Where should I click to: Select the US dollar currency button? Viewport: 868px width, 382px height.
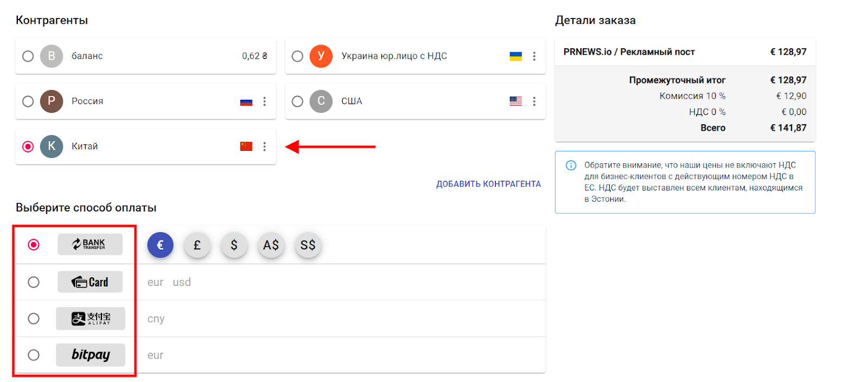coord(234,245)
